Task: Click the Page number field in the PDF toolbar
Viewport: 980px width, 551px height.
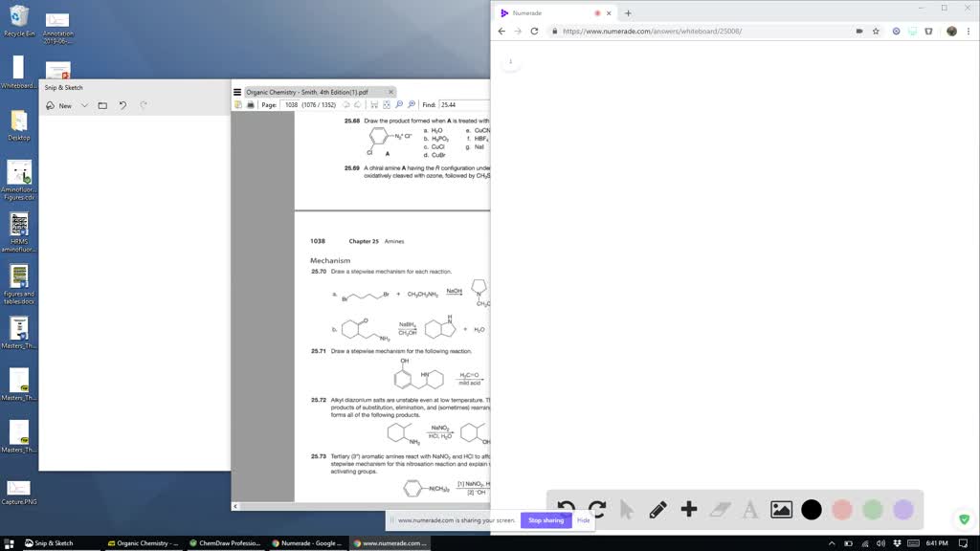Action: point(289,105)
